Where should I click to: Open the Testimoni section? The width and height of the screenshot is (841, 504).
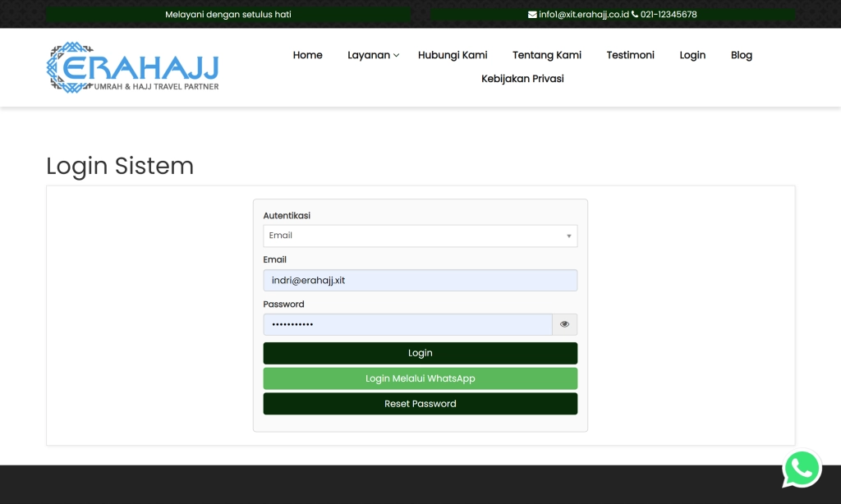tap(630, 55)
